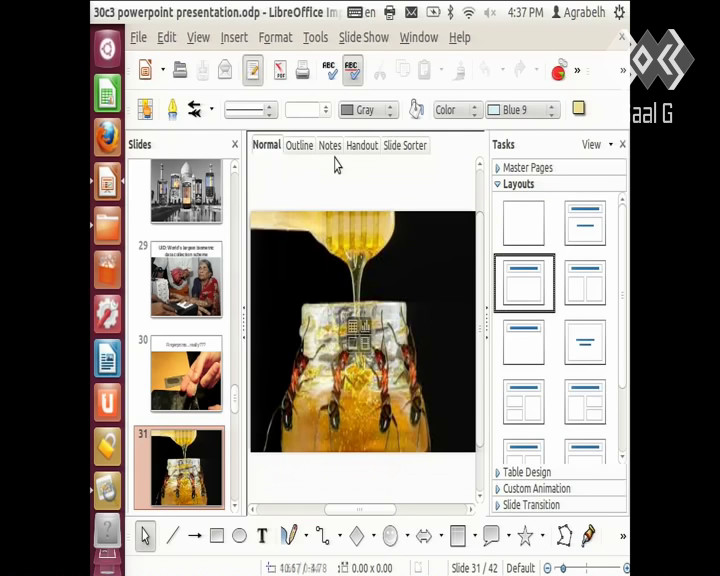Select the Connector tool

click(x=323, y=536)
